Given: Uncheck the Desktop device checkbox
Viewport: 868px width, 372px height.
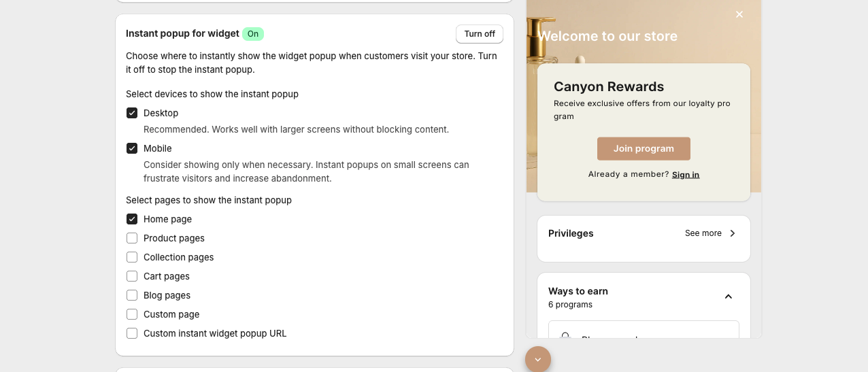Looking at the screenshot, I should (x=132, y=113).
